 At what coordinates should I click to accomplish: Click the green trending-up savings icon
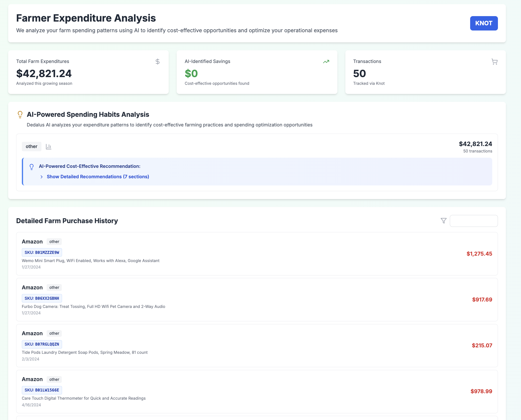click(x=326, y=61)
